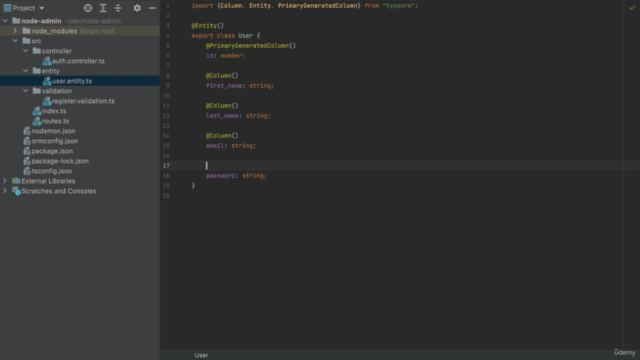The width and height of the screenshot is (640, 360).
Task: Open package.json file
Action: 52,151
